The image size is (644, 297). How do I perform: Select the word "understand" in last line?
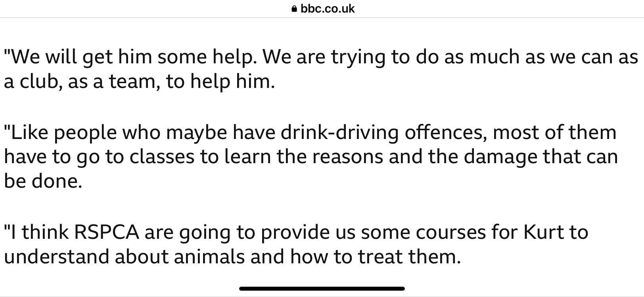(57, 257)
